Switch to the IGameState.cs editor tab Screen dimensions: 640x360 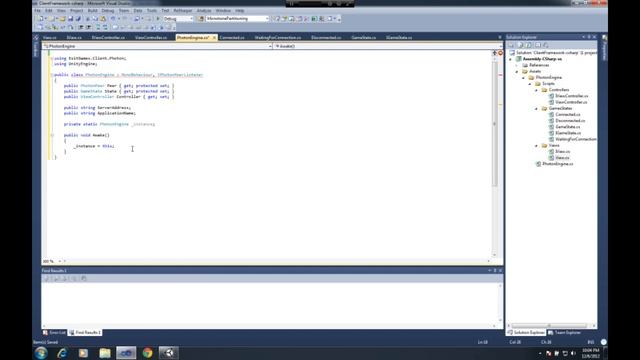click(399, 38)
